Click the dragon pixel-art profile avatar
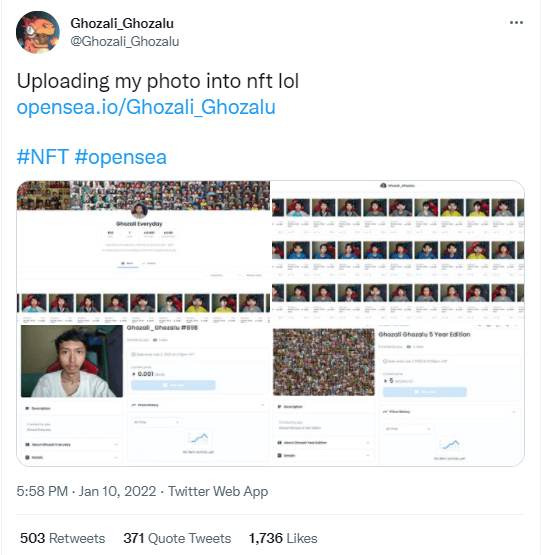The image size is (541, 555). point(38,32)
